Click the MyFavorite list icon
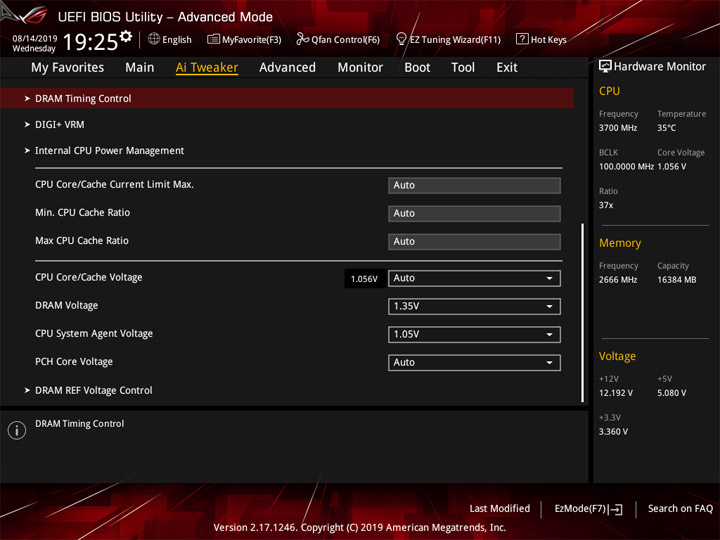 tap(214, 39)
